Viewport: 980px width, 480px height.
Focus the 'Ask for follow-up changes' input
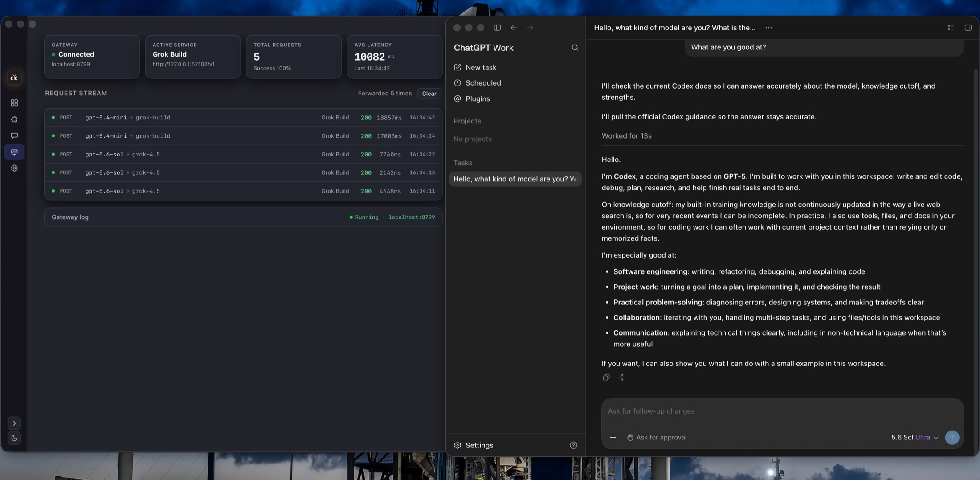(782, 411)
